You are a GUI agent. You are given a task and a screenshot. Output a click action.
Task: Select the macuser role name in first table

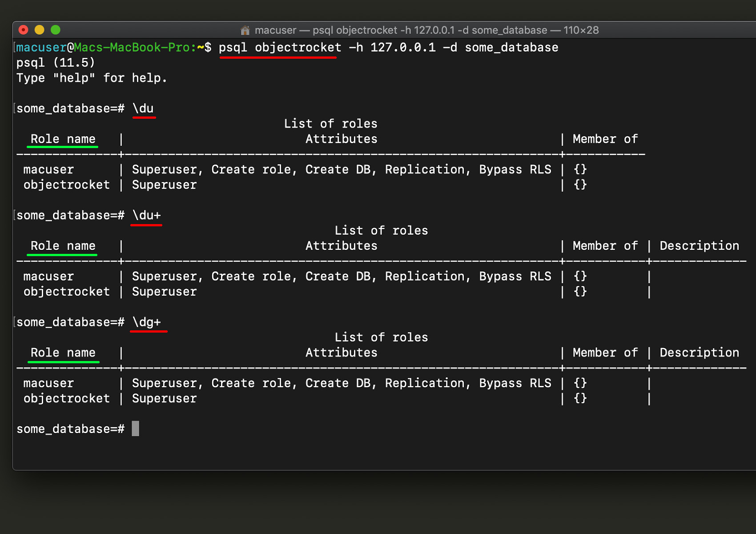[48, 169]
